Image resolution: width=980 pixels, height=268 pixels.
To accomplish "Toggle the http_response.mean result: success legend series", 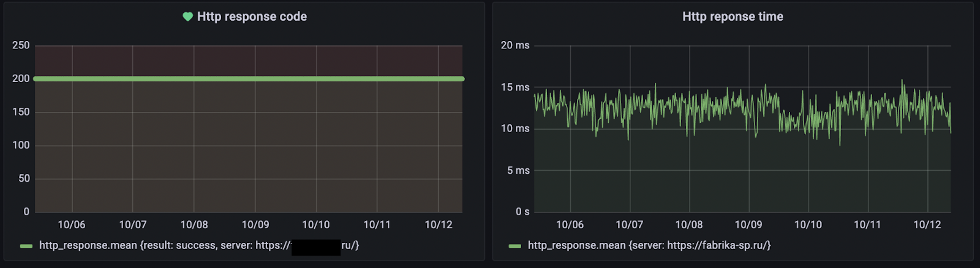I will pos(199,245).
